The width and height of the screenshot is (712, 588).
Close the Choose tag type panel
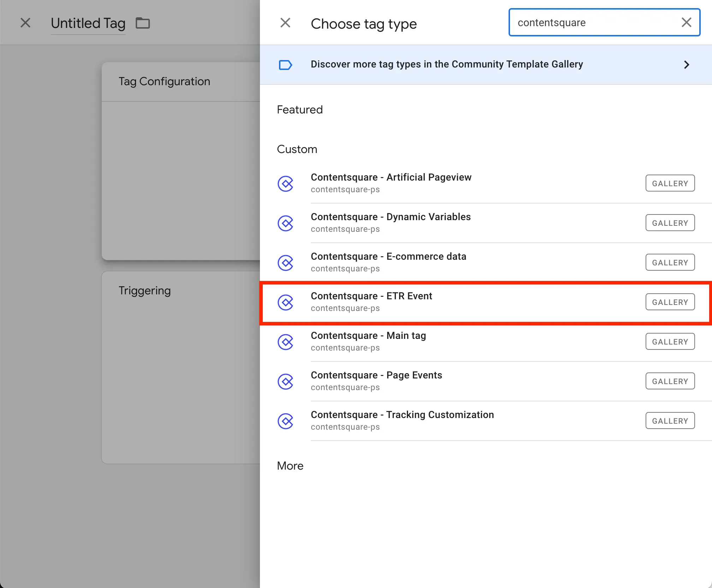[285, 23]
